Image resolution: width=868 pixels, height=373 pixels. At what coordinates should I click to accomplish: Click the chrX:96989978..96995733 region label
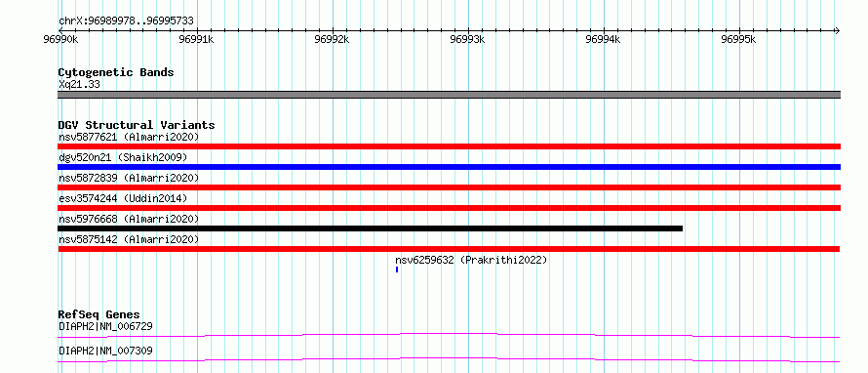126,21
